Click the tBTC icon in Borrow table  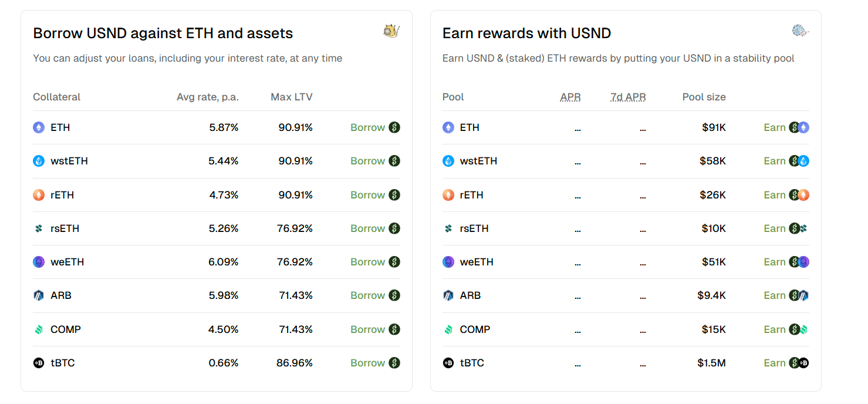[39, 363]
